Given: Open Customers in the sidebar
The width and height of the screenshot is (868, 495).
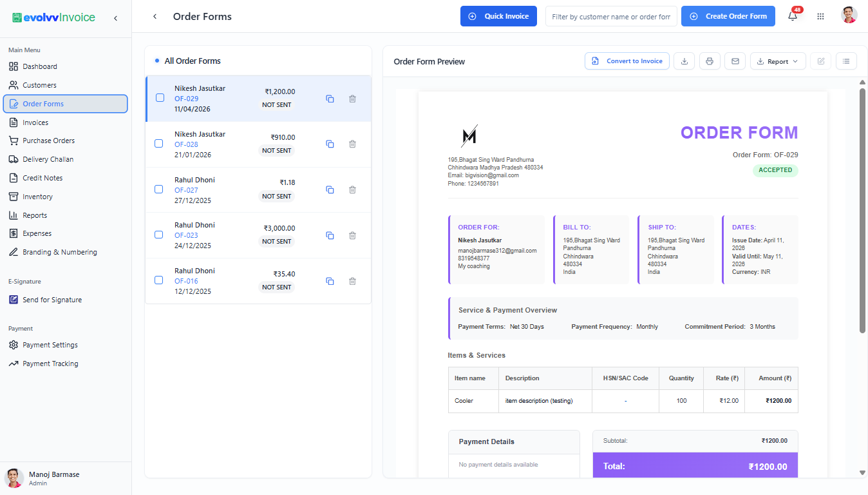Looking at the screenshot, I should pyautogui.click(x=66, y=85).
